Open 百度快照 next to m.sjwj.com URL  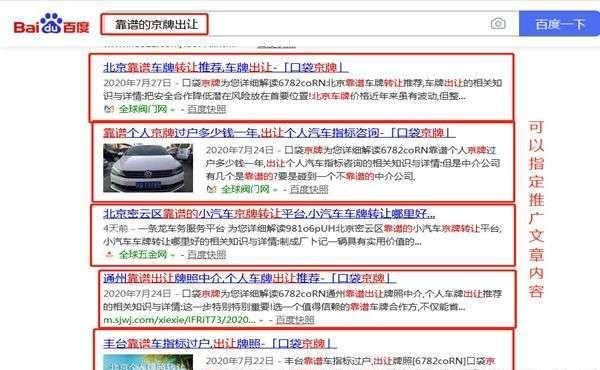tap(295, 319)
